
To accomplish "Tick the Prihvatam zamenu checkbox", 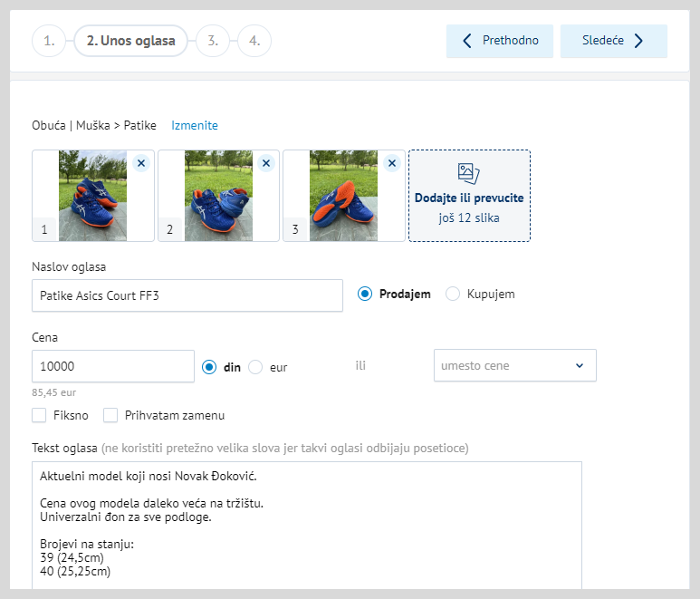I will coord(110,415).
